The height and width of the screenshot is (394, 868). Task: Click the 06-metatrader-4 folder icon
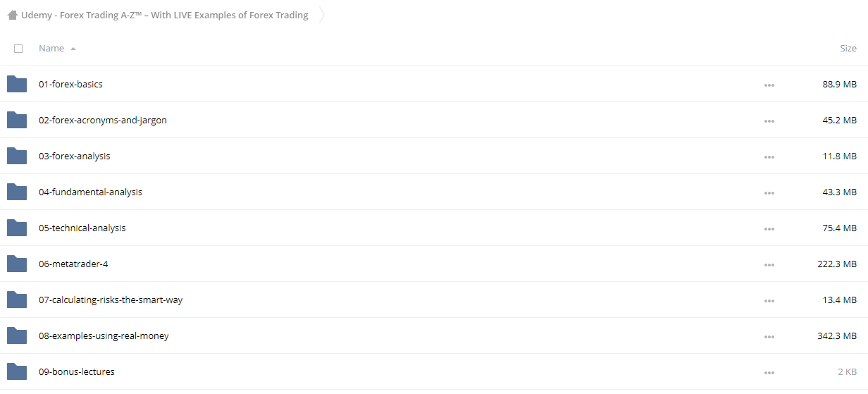coord(17,264)
